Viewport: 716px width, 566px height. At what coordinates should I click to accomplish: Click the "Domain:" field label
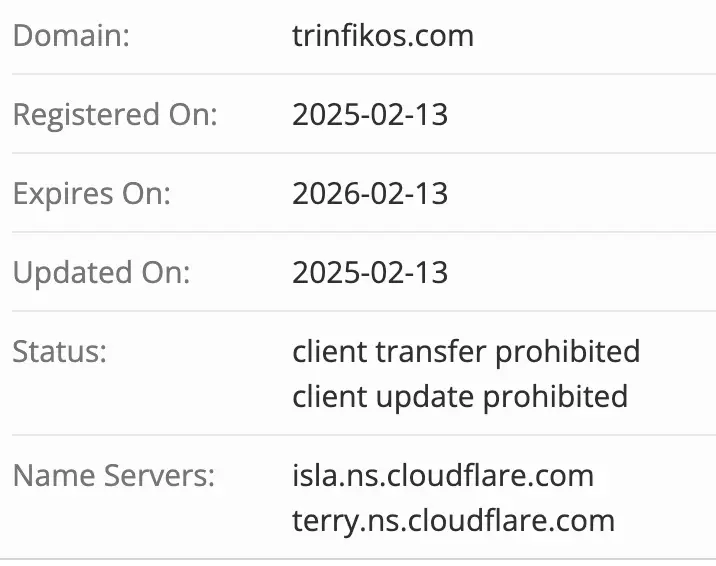[x=72, y=36]
